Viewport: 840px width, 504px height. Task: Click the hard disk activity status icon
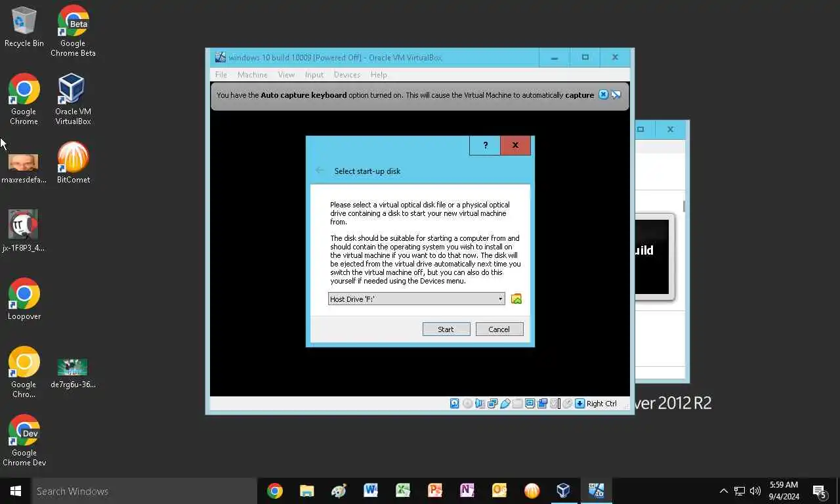tap(454, 404)
